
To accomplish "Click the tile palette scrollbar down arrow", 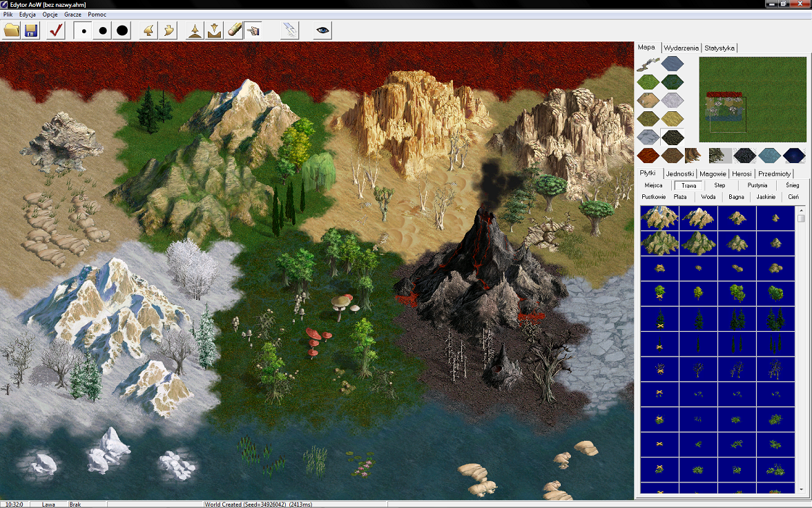I will click(x=801, y=489).
